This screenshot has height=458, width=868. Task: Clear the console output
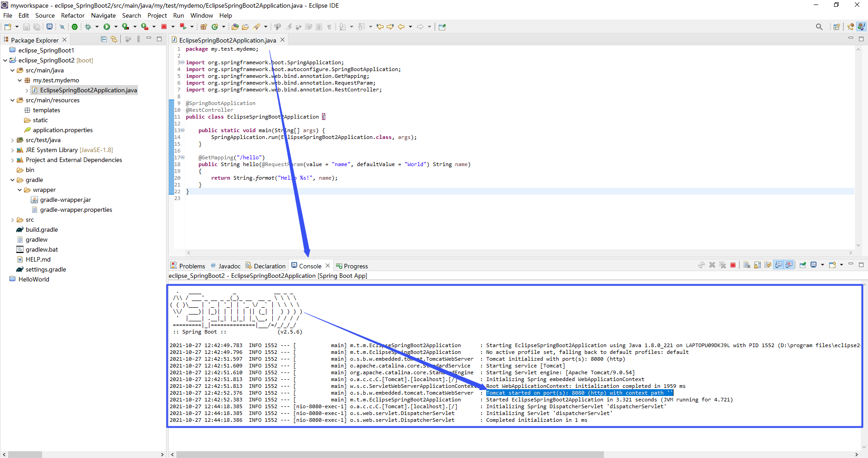point(747,265)
